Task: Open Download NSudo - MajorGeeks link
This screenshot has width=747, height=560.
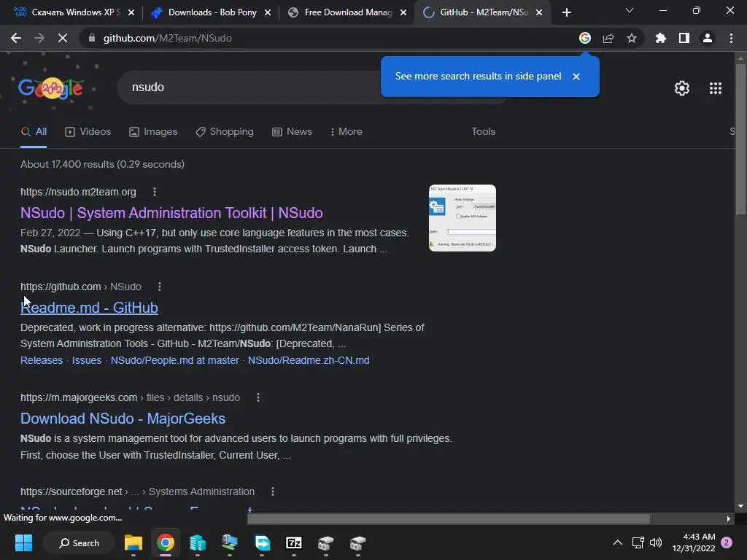Action: click(x=123, y=419)
